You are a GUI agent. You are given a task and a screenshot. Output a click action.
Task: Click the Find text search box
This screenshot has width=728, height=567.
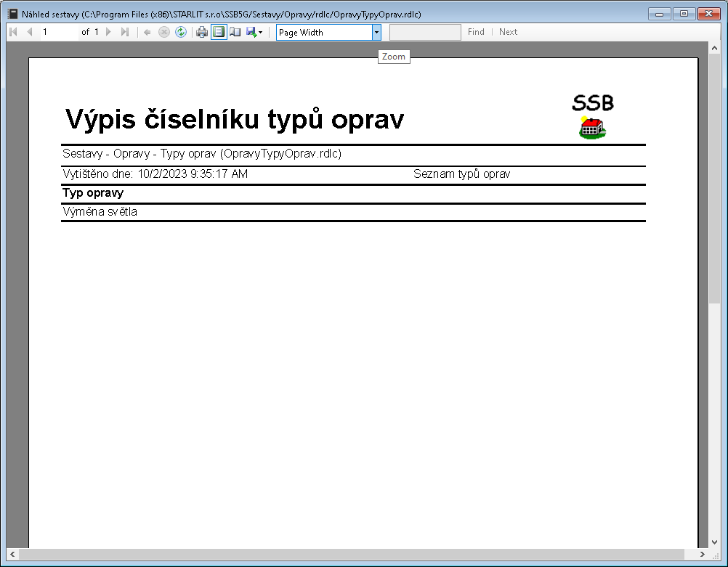click(425, 32)
